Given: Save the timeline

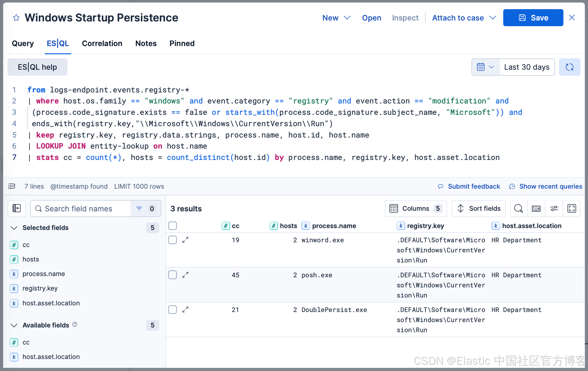Looking at the screenshot, I should [x=533, y=18].
